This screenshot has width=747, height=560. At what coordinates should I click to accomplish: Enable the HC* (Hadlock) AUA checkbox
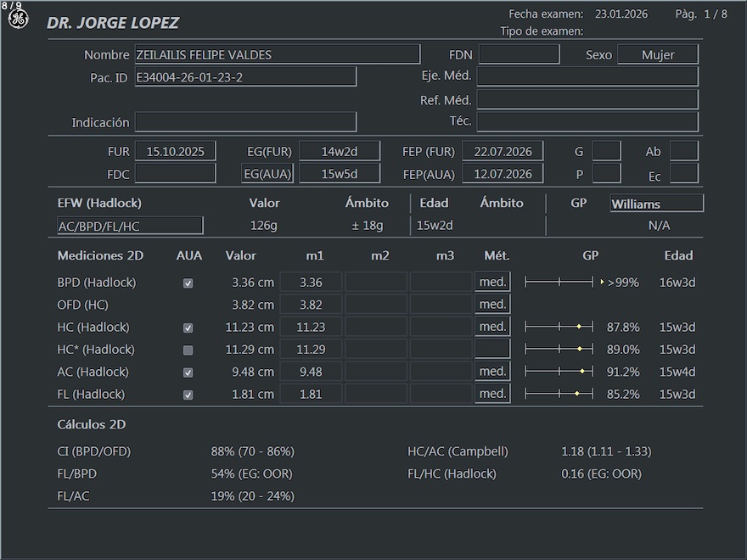coord(188,350)
